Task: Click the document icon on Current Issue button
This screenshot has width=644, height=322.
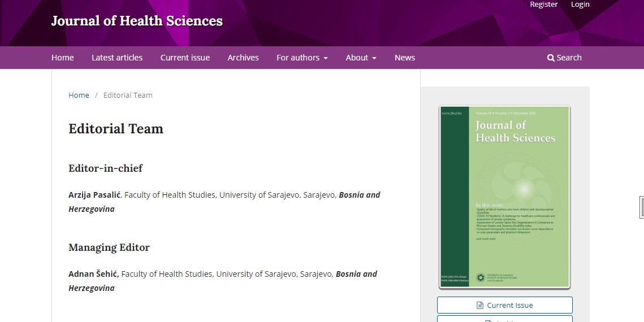Action: click(x=479, y=305)
